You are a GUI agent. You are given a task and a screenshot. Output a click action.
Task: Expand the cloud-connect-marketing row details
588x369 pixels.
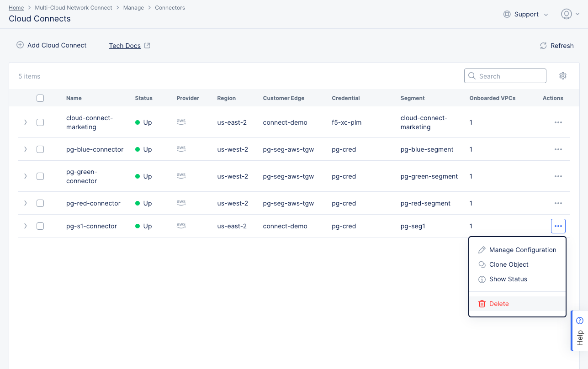pyautogui.click(x=26, y=122)
